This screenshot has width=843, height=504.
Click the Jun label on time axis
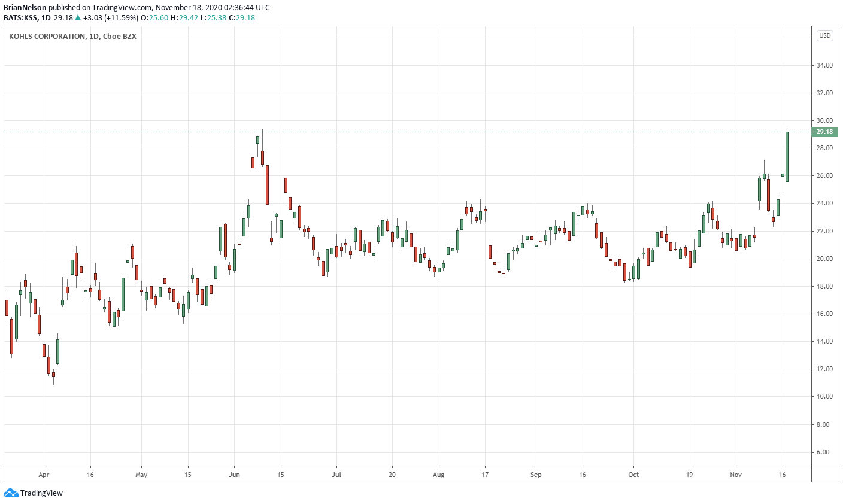[234, 475]
